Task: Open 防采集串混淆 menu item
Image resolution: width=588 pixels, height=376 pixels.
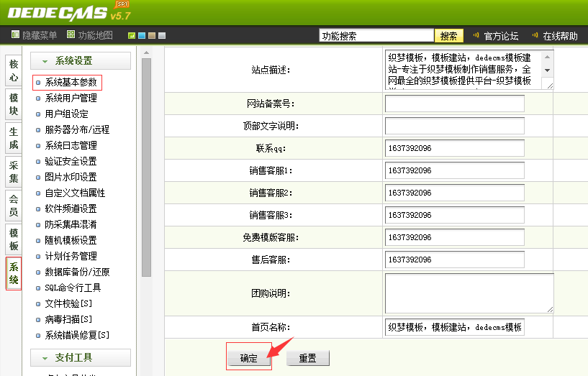Action: click(71, 224)
